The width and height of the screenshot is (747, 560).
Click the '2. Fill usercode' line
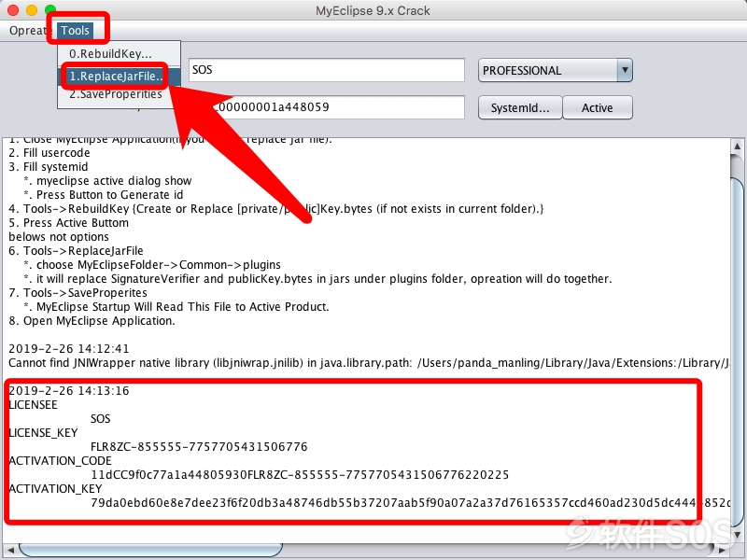click(49, 153)
